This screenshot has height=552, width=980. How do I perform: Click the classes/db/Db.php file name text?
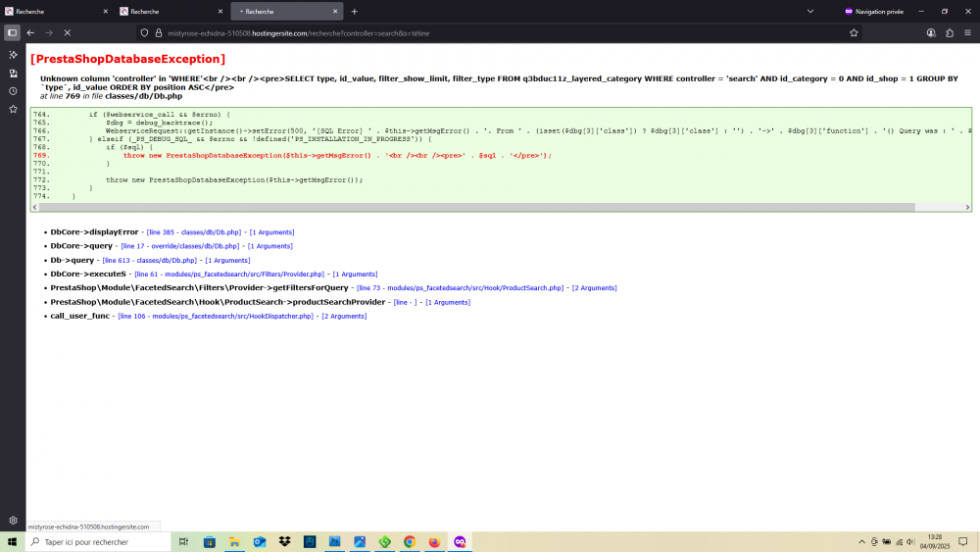[x=144, y=96]
